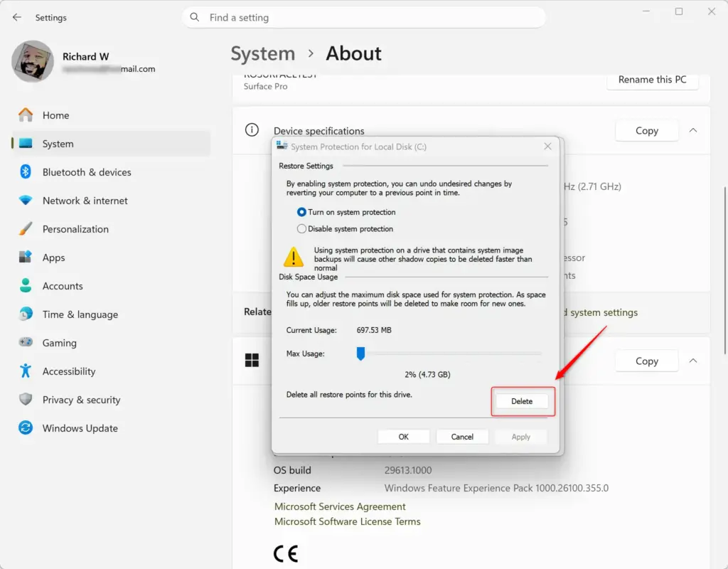Go back using the Settings back arrow

[x=17, y=17]
